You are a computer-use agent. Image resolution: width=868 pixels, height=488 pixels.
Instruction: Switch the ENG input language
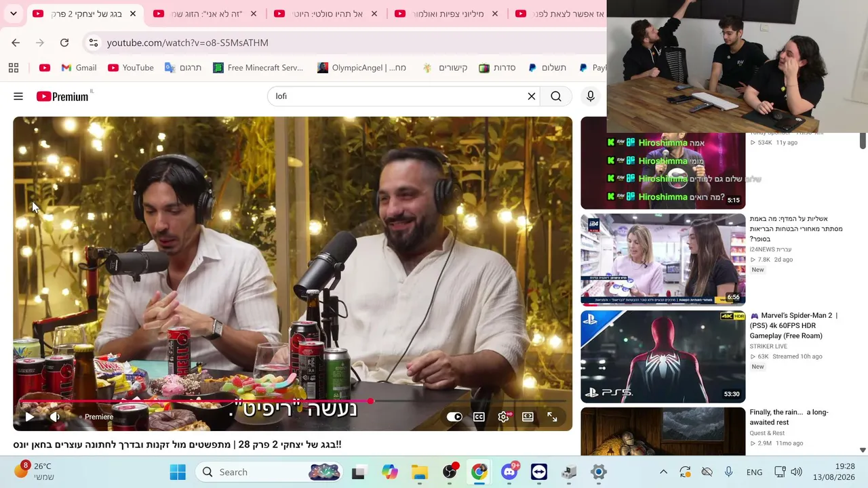754,472
